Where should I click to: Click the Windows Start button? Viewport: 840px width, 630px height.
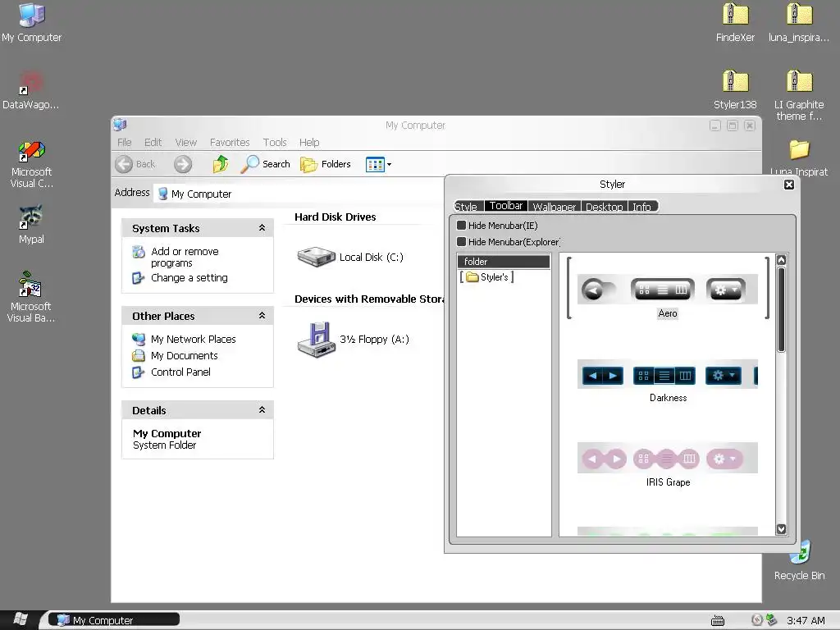coord(20,620)
